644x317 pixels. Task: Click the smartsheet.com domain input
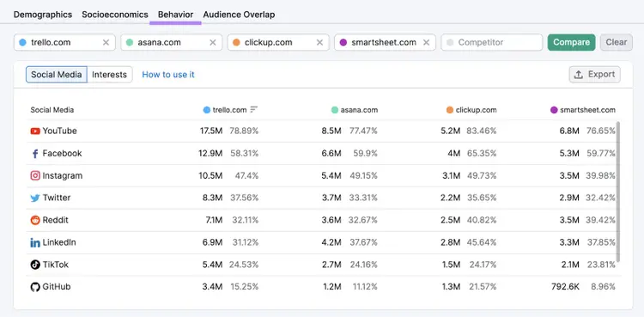[385, 42]
